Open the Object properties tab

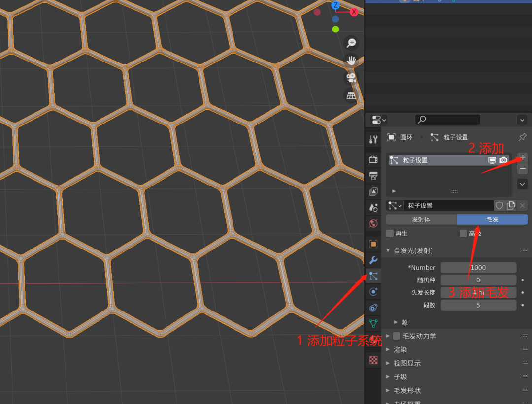click(373, 244)
